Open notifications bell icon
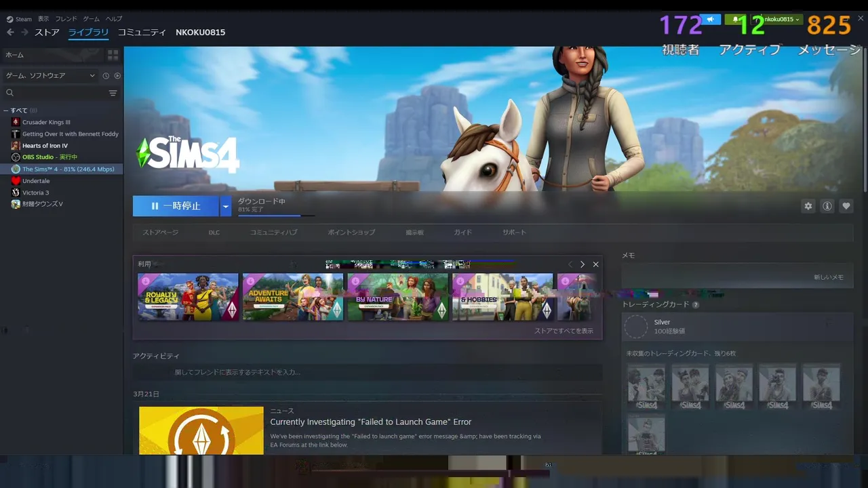868x488 pixels. point(735,20)
